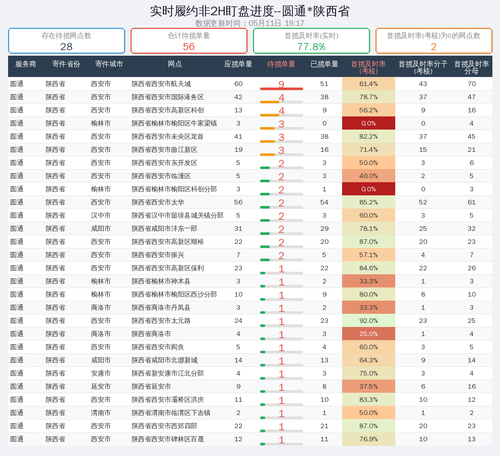Select the 陕西省西安市临潼区 outlet name
Screen dimensions: 500x456
pyautogui.click(x=161, y=176)
